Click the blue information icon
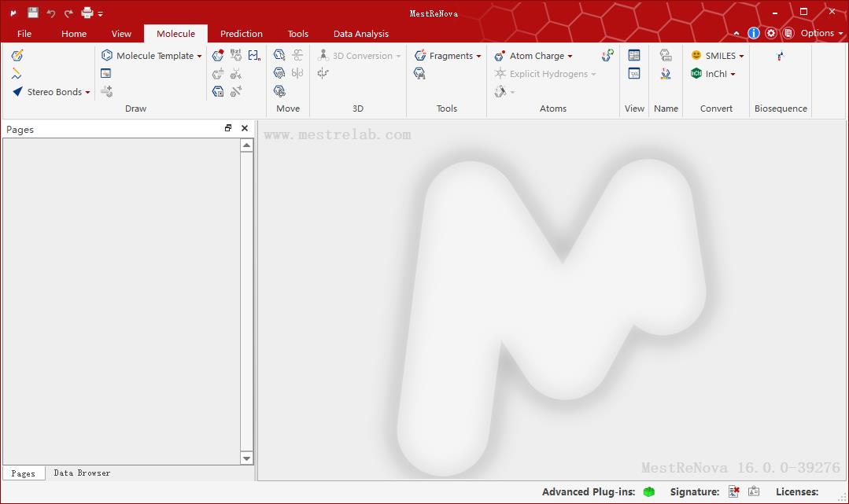849x504 pixels. pyautogui.click(x=754, y=33)
